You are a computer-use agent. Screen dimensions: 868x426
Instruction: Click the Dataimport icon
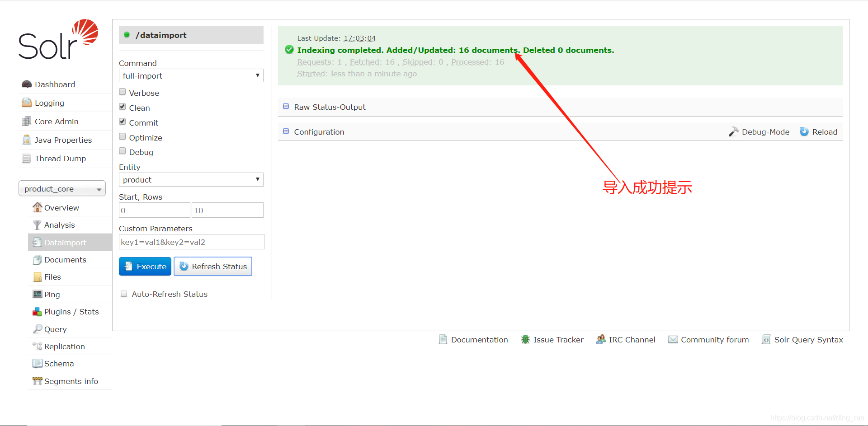(x=37, y=242)
